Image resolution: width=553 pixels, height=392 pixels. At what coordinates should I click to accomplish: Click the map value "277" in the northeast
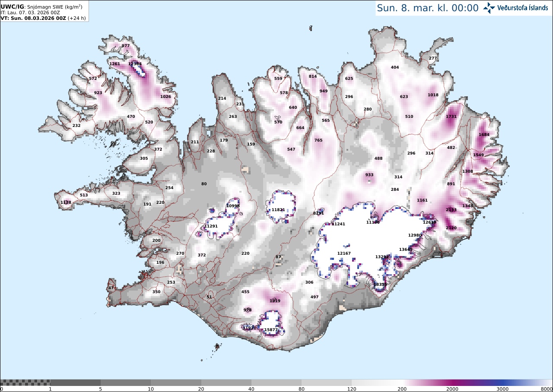pyautogui.click(x=433, y=58)
